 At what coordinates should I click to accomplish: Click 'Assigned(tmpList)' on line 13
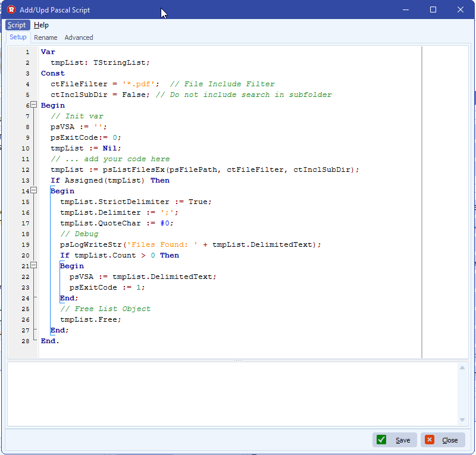coord(105,180)
